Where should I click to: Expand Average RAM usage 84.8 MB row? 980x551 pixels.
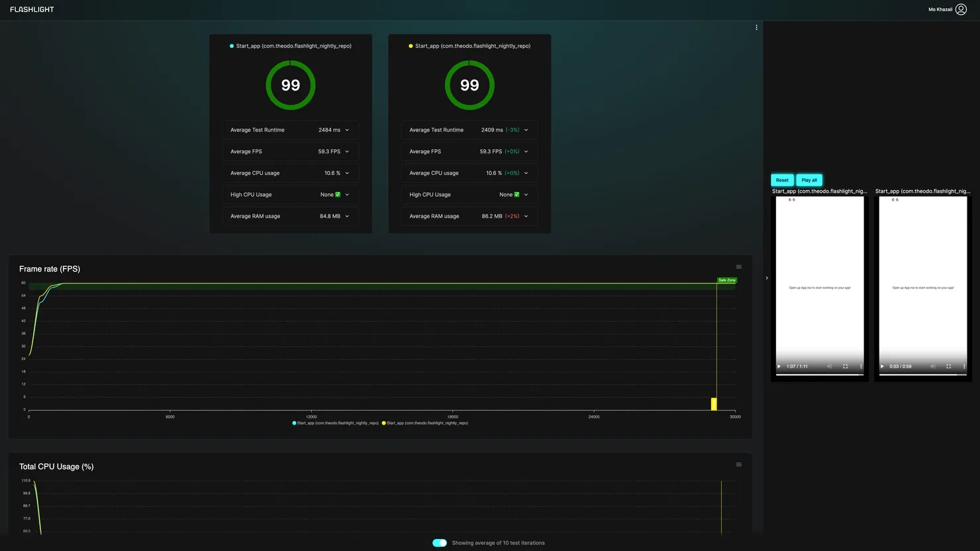(291, 216)
